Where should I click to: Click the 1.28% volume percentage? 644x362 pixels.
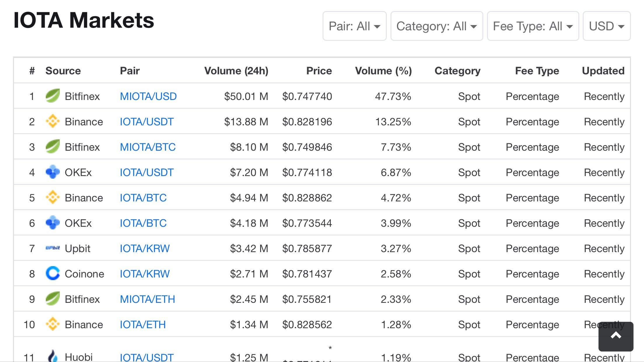tap(396, 325)
